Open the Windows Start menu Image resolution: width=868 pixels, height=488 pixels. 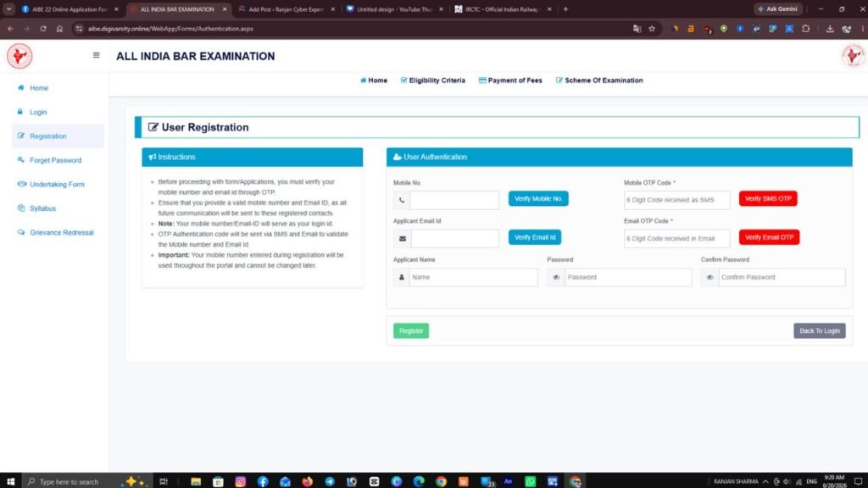(10, 481)
